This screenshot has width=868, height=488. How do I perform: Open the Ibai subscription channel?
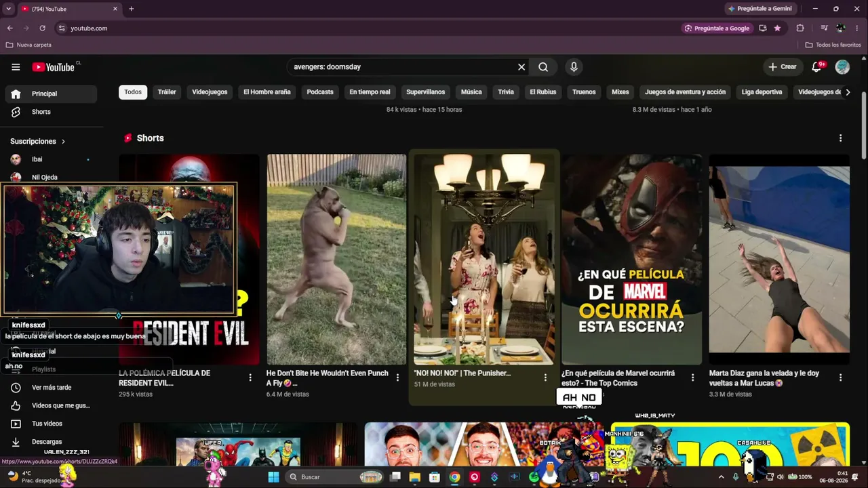point(52,159)
